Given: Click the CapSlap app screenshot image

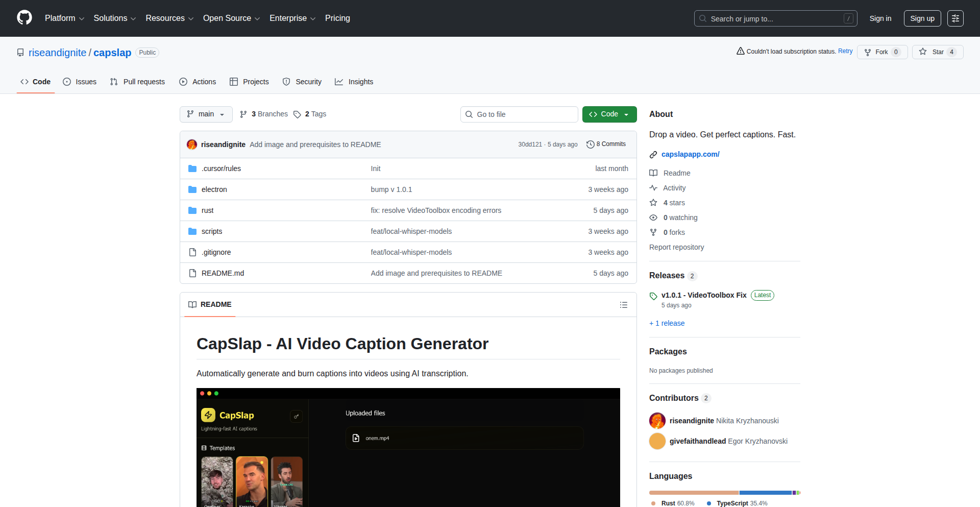Looking at the screenshot, I should click(x=408, y=447).
